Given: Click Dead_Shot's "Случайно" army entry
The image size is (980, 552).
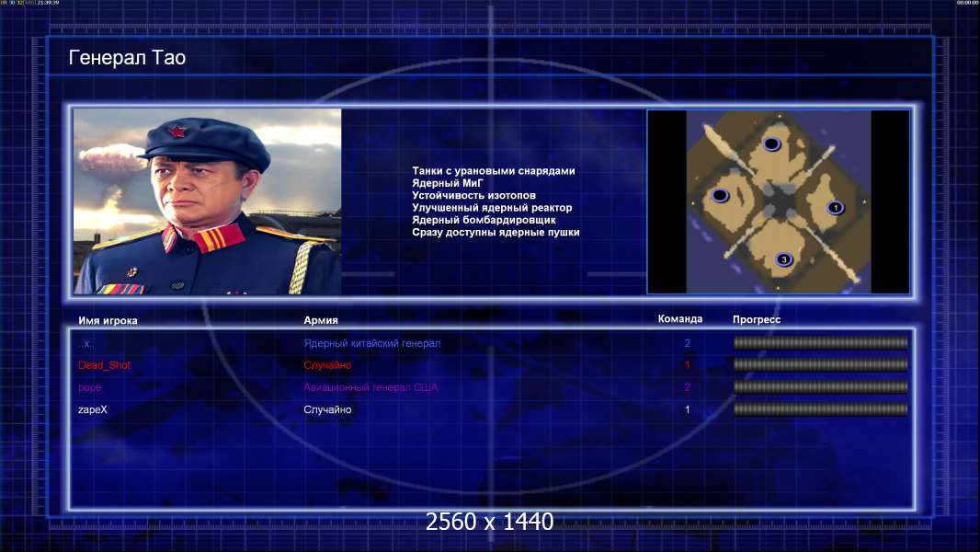Looking at the screenshot, I should coord(327,365).
